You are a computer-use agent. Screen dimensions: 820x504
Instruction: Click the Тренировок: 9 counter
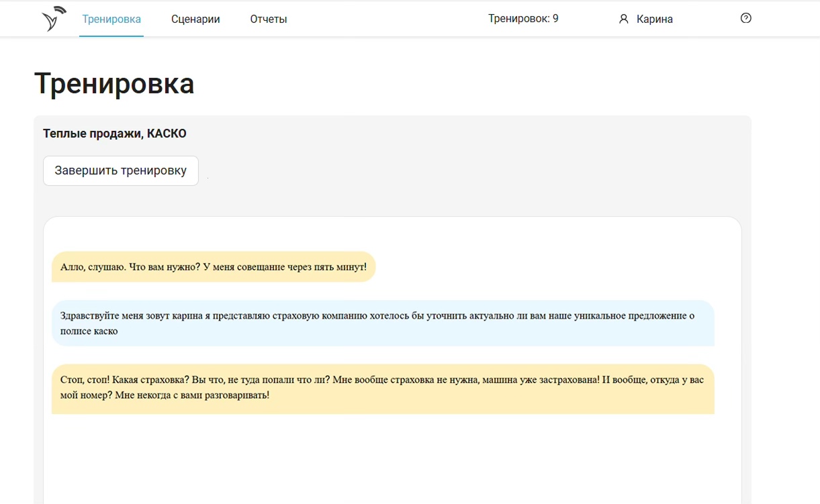point(523,19)
